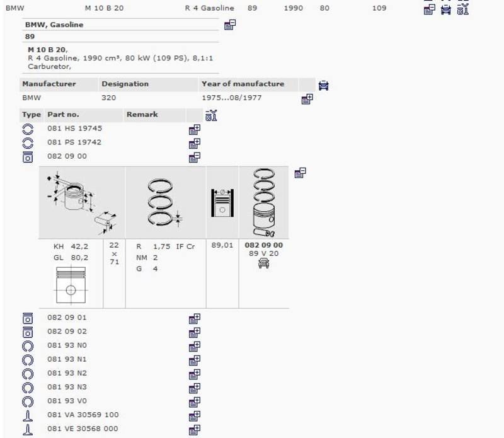Click engine code M 10 B 20 in top row

(x=104, y=8)
